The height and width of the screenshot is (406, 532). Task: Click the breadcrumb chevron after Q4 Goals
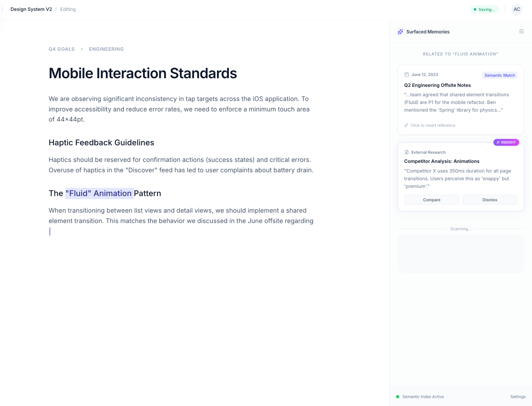click(x=82, y=49)
